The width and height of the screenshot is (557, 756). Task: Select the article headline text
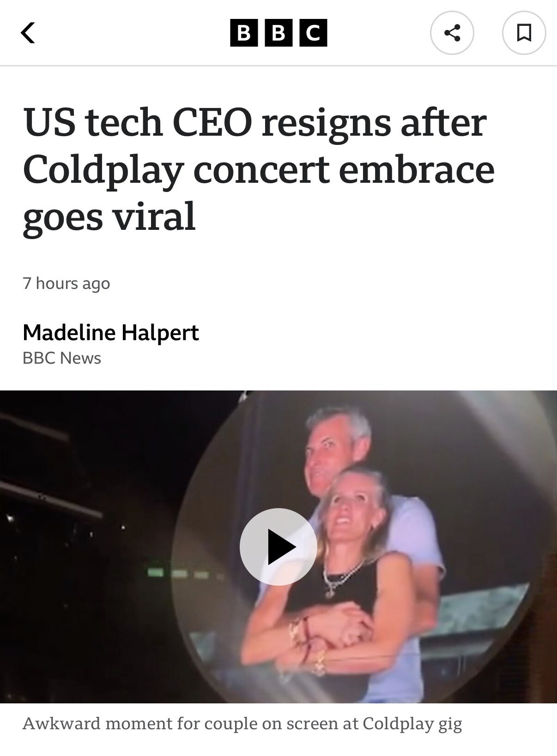click(259, 169)
